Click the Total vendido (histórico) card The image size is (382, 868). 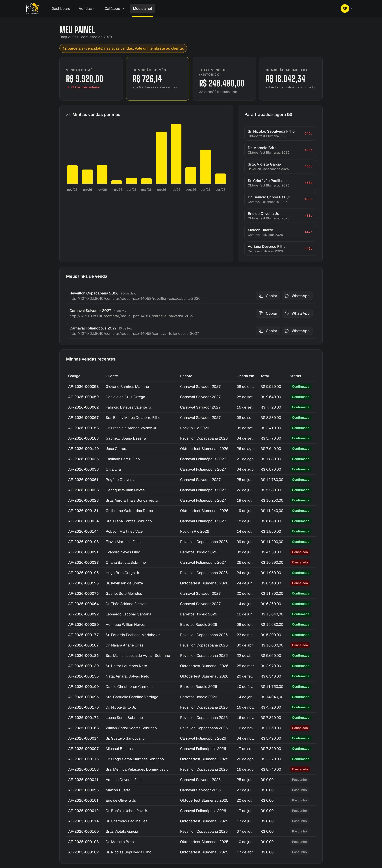point(224,79)
